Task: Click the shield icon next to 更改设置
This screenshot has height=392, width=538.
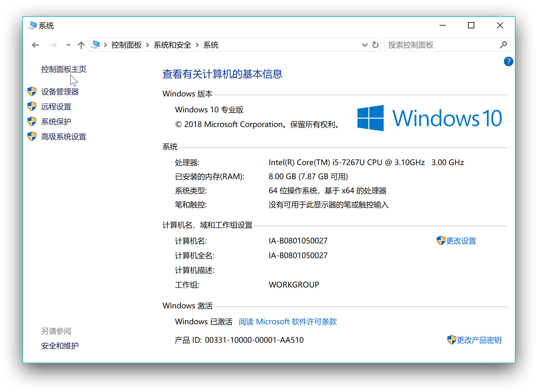Action: pyautogui.click(x=441, y=241)
